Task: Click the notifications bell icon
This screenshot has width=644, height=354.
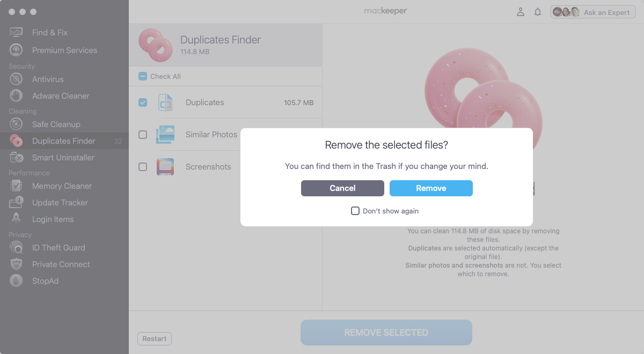Action: click(x=538, y=12)
